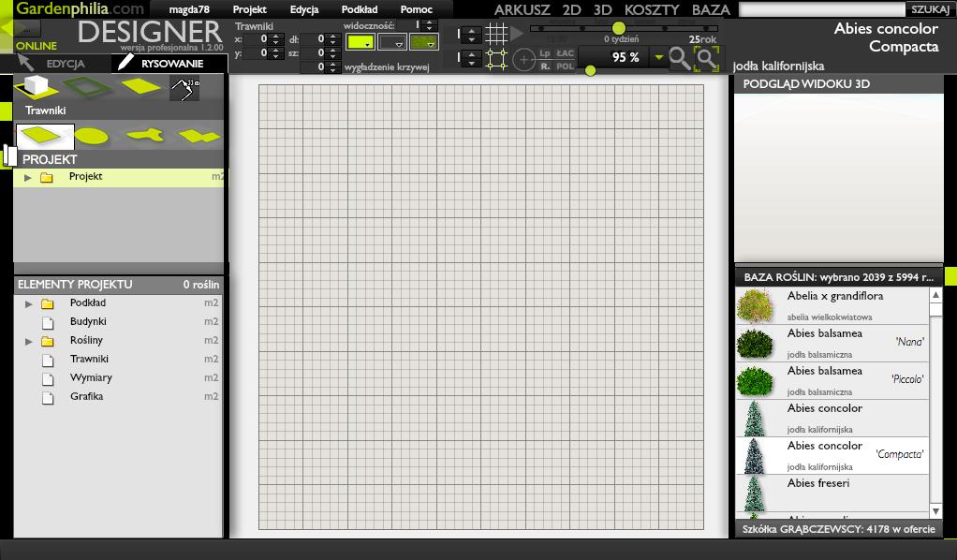Screen dimensions: 957x560
Task: Open the Edycja menu
Action: [304, 9]
